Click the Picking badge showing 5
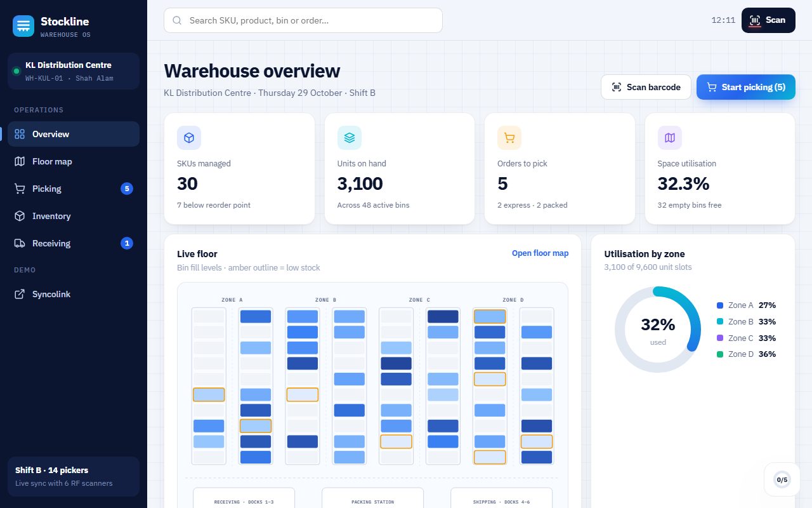 coord(127,189)
